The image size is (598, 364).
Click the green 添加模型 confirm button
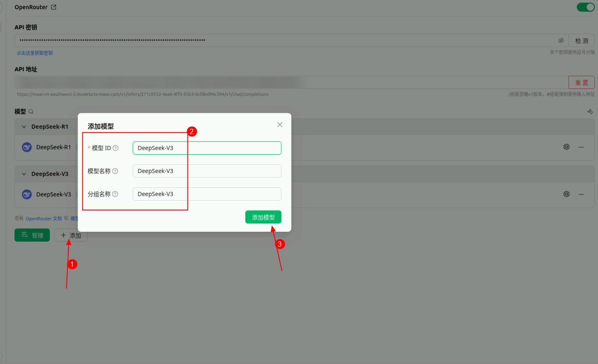point(263,217)
